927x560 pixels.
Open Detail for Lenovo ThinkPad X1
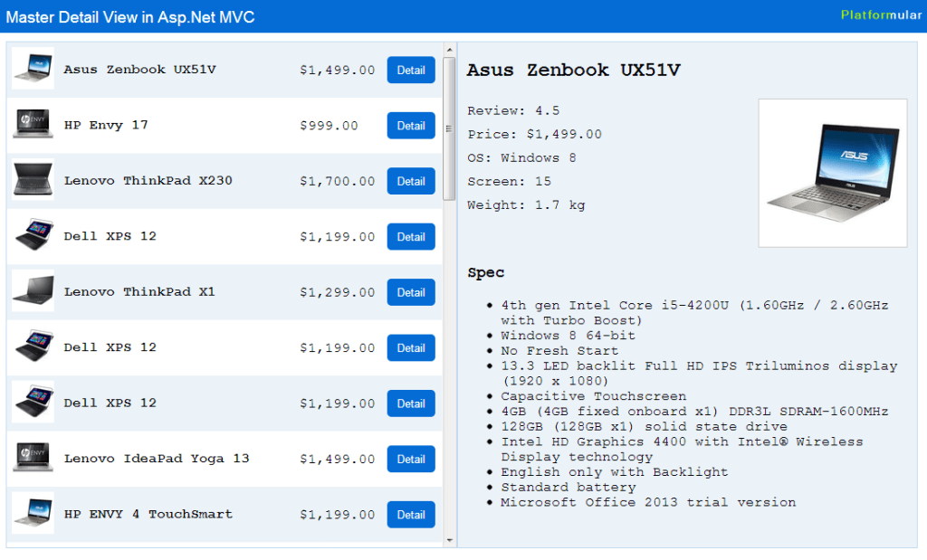(x=411, y=292)
